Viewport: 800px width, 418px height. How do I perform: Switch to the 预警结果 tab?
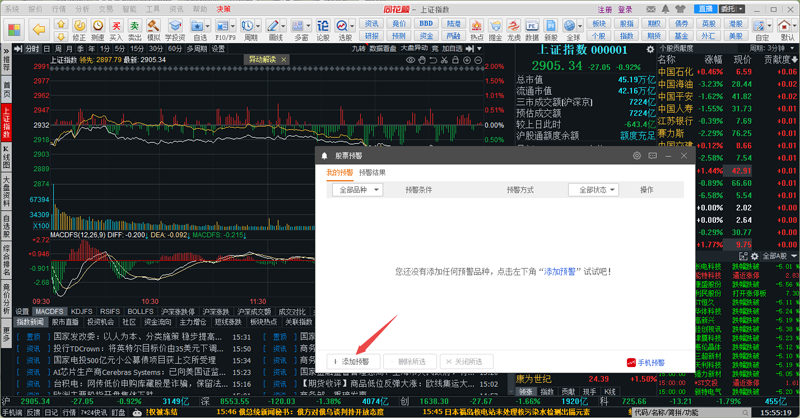point(373,173)
